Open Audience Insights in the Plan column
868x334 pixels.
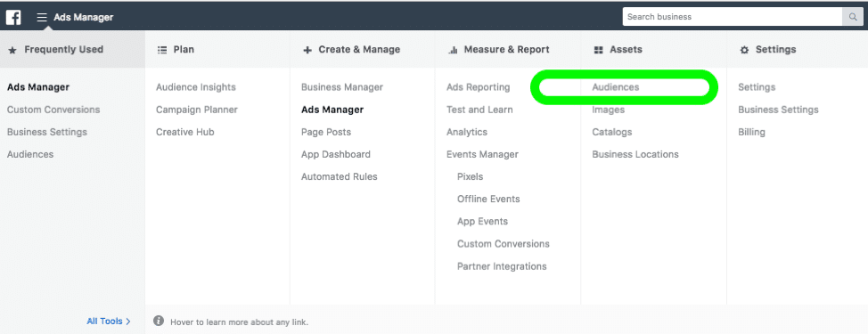[196, 86]
